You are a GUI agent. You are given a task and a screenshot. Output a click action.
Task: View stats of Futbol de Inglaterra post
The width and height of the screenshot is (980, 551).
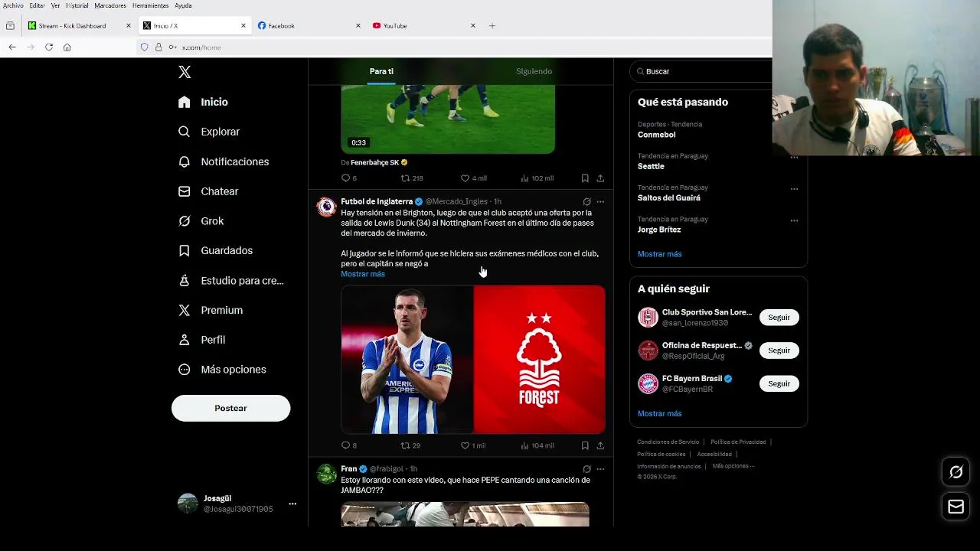(x=537, y=445)
